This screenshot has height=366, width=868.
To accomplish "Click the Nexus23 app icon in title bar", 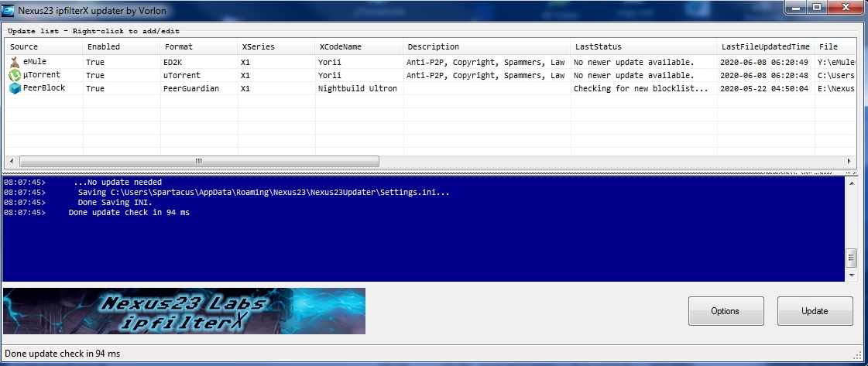I will [9, 10].
